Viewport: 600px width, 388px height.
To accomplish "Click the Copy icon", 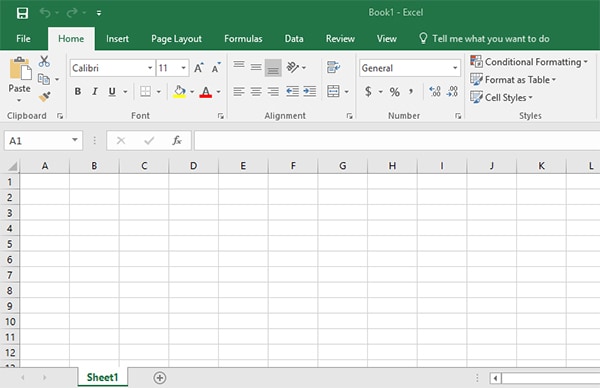I will (44, 79).
